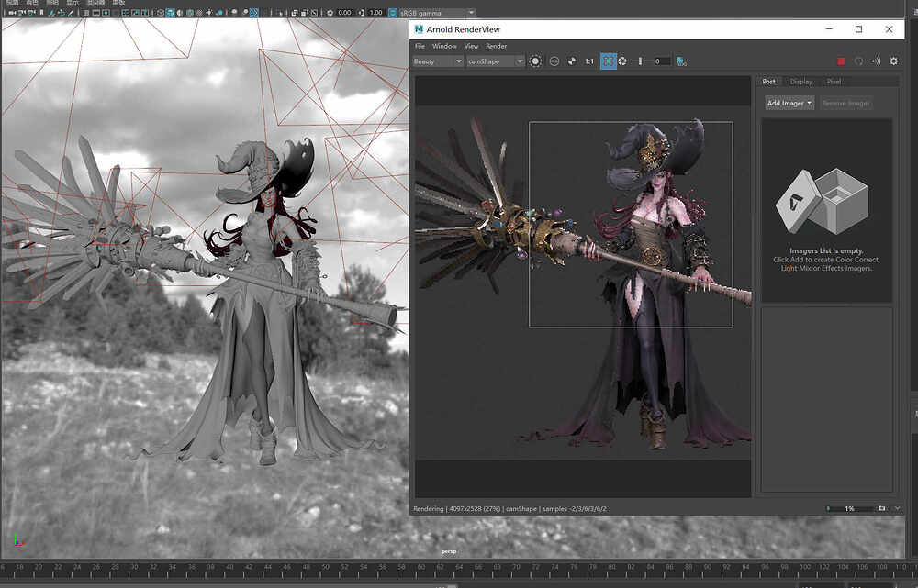Click the RenderView exposure value field showing 0
The image size is (918, 588).
coord(662,61)
